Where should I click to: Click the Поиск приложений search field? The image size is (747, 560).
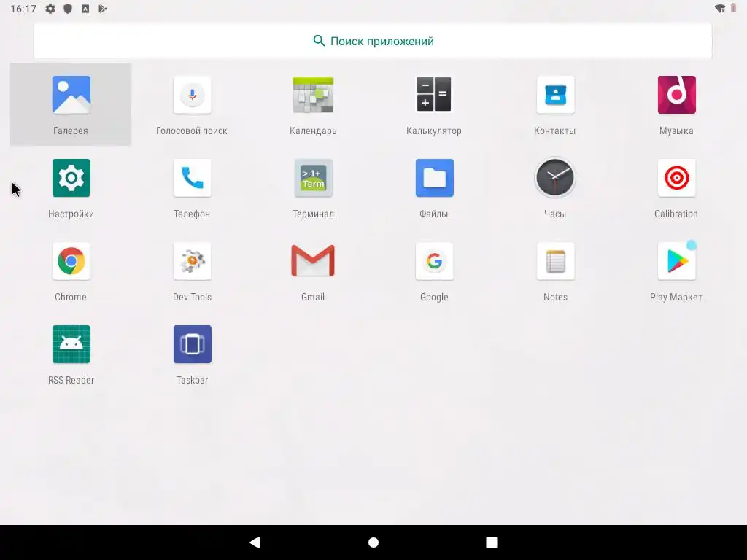point(373,41)
